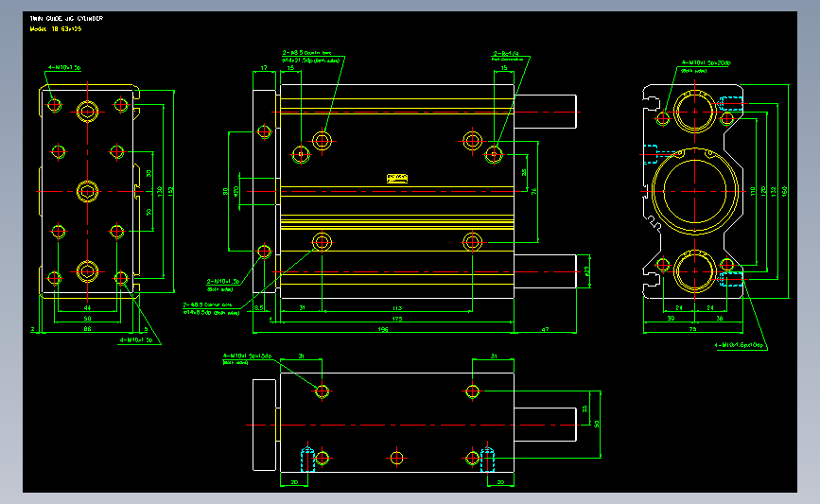This screenshot has height=504, width=820.
Task: Select the '152' height dimension in left end view
Action: point(170,192)
